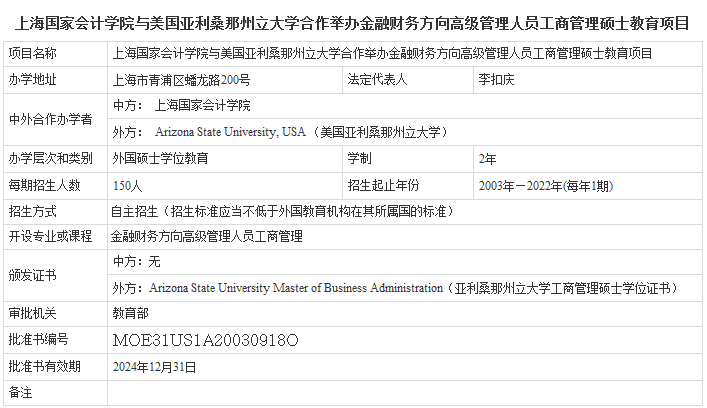Select the 教育部 approval authority value
The width and height of the screenshot is (707, 408).
[x=127, y=313]
